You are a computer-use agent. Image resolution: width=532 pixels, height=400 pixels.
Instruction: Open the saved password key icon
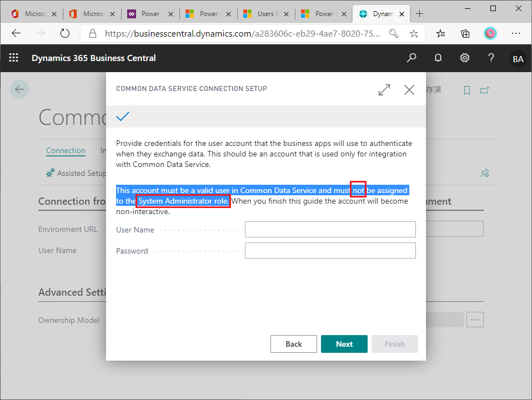[394, 33]
